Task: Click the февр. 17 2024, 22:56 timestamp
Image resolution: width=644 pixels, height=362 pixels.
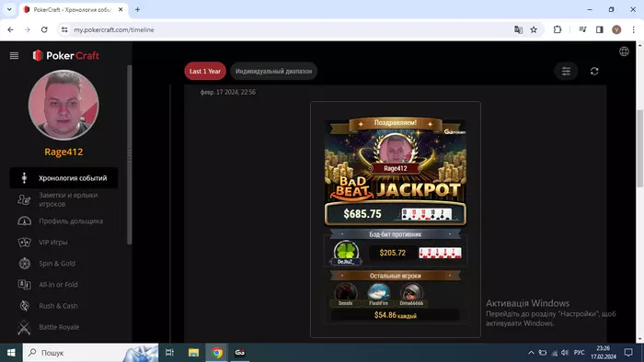Action: pyautogui.click(x=228, y=92)
